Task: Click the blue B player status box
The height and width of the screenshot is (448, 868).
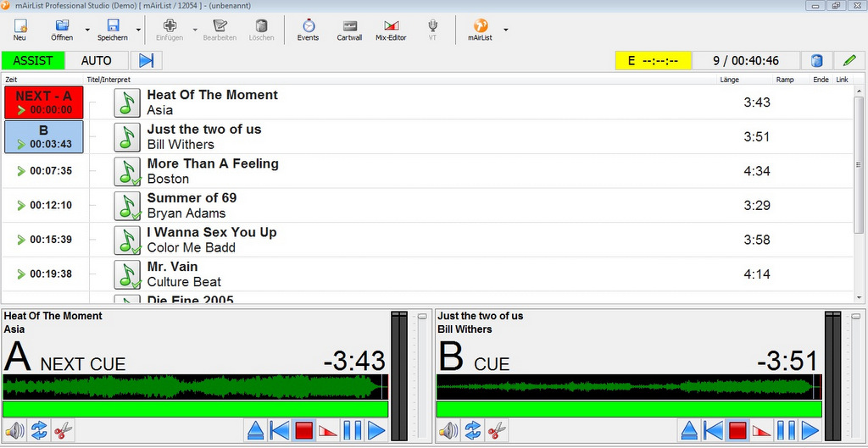Action: click(x=44, y=136)
